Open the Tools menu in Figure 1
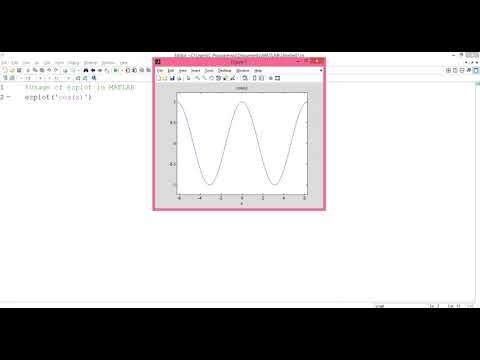 [x=209, y=71]
